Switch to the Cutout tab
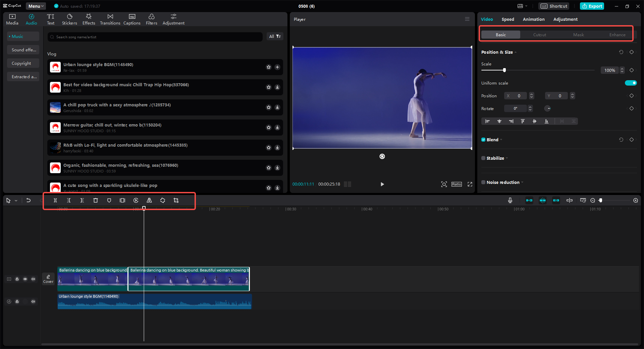The height and width of the screenshot is (349, 644). click(539, 35)
